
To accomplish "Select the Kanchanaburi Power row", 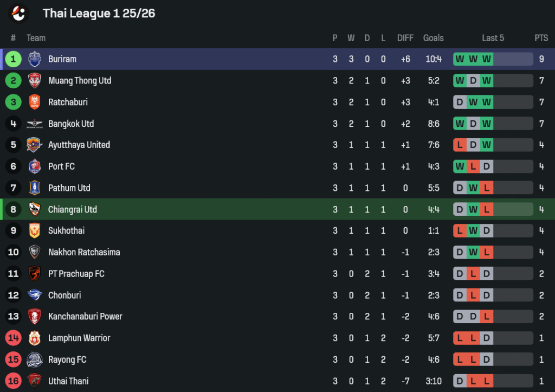I will (277, 317).
